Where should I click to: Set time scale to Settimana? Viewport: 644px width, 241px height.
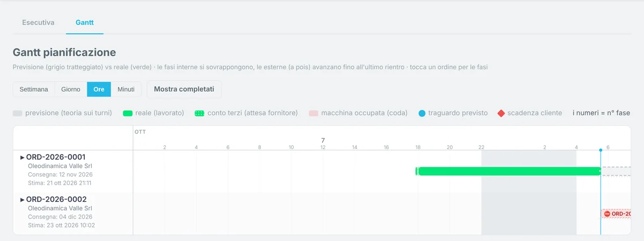point(34,89)
